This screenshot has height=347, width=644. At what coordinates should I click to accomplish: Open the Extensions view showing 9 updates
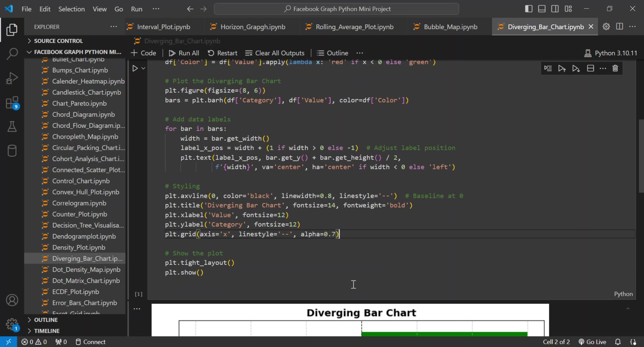tap(12, 102)
